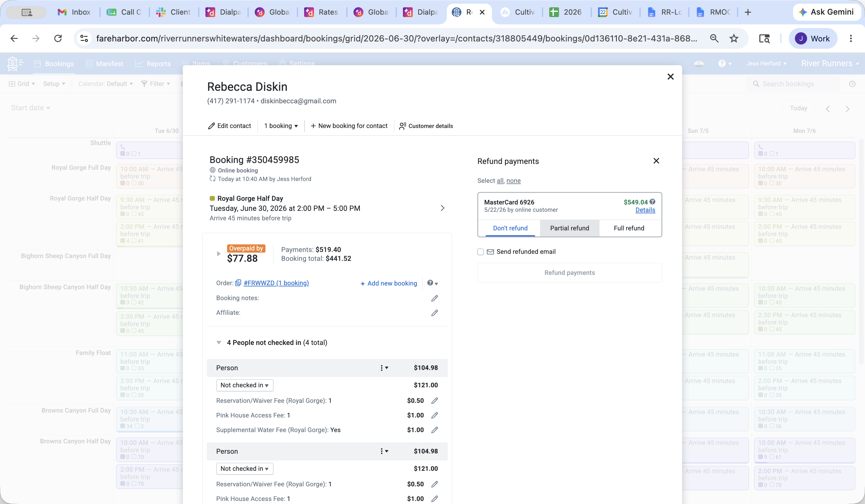Image resolution: width=865 pixels, height=504 pixels.
Task: Bookmark this page with star icon
Action: point(734,38)
